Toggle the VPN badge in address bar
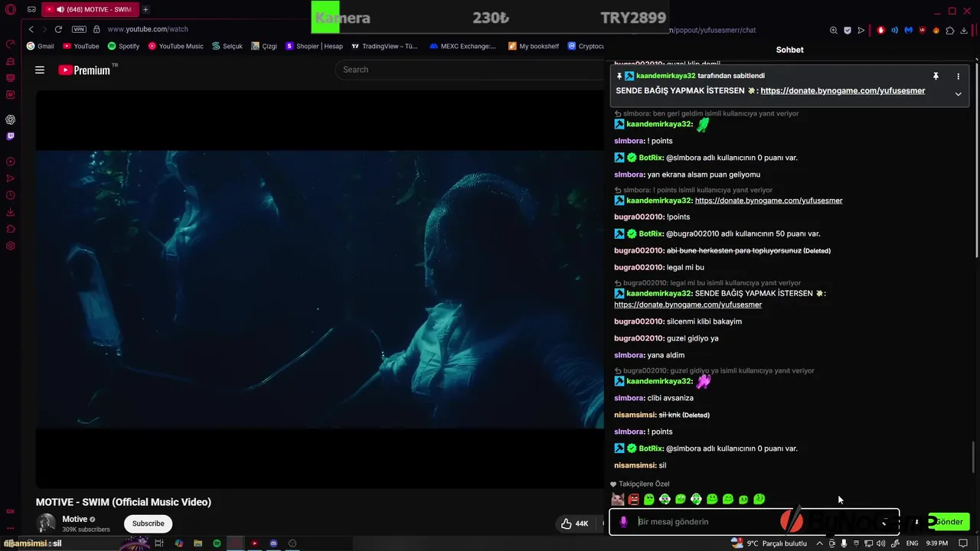This screenshot has width=980, height=551. 79,29
